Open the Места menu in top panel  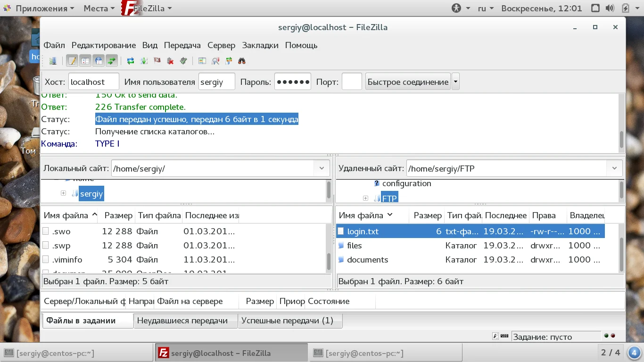click(x=99, y=8)
